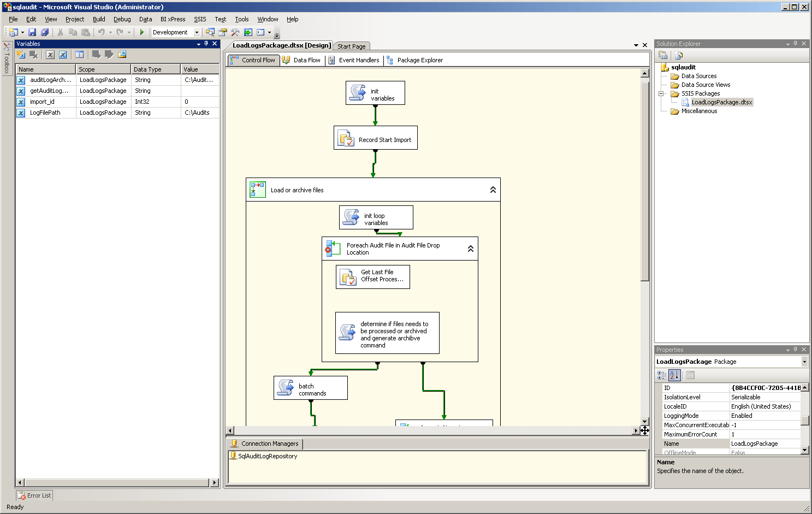The image size is (812, 514).
Task: Click the LogFilePath variable value cell
Action: [199, 113]
